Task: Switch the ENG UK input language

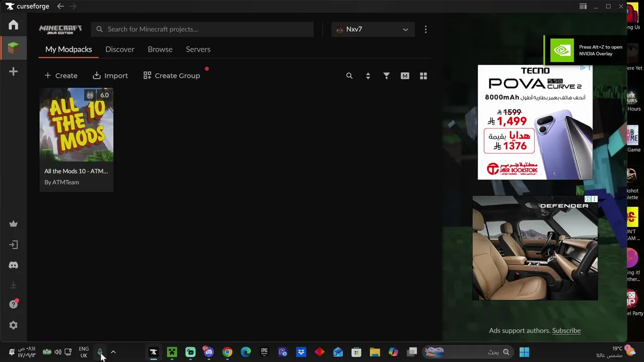Action: click(84, 352)
